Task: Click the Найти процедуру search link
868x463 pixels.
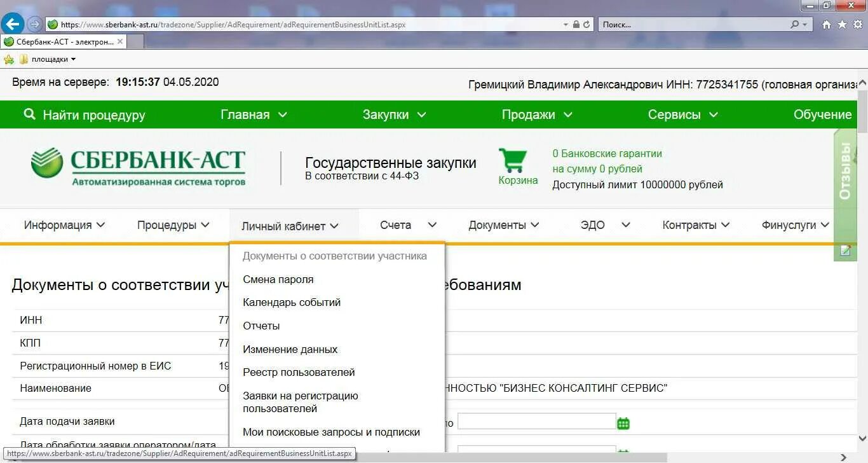Action: coord(94,115)
